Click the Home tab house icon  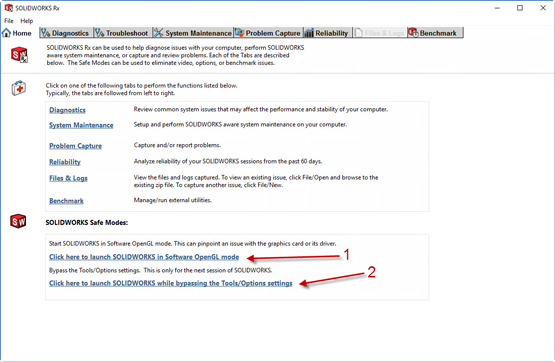tap(6, 33)
